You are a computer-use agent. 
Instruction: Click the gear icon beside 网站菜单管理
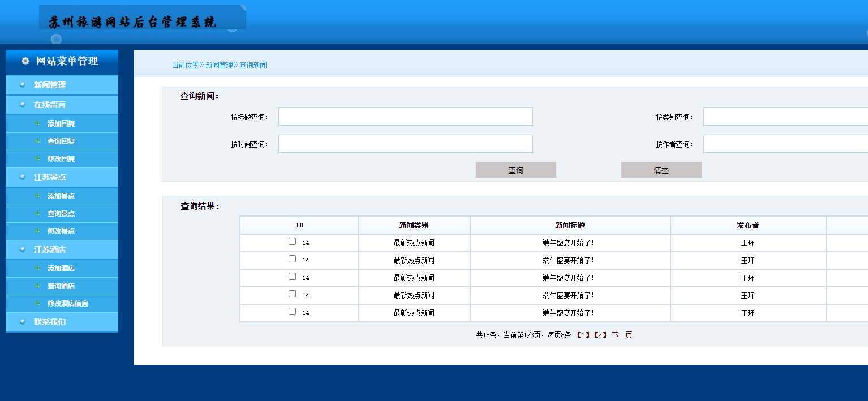click(25, 61)
